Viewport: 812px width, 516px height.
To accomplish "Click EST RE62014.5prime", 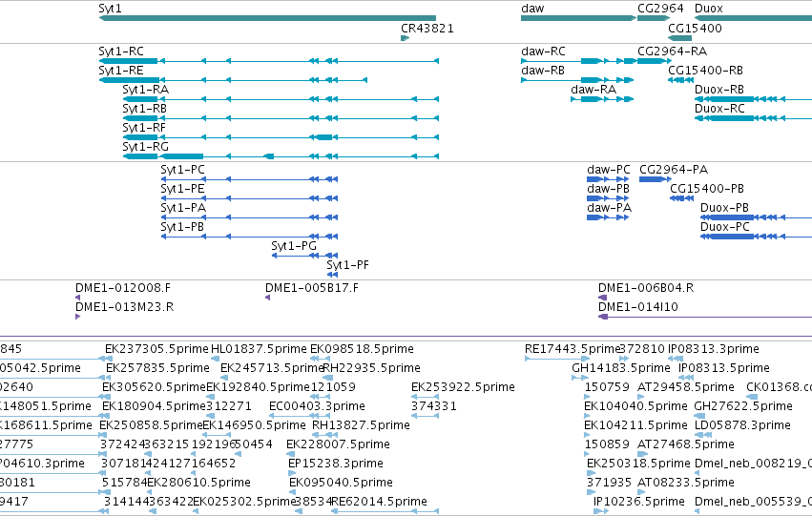I will point(379,502).
